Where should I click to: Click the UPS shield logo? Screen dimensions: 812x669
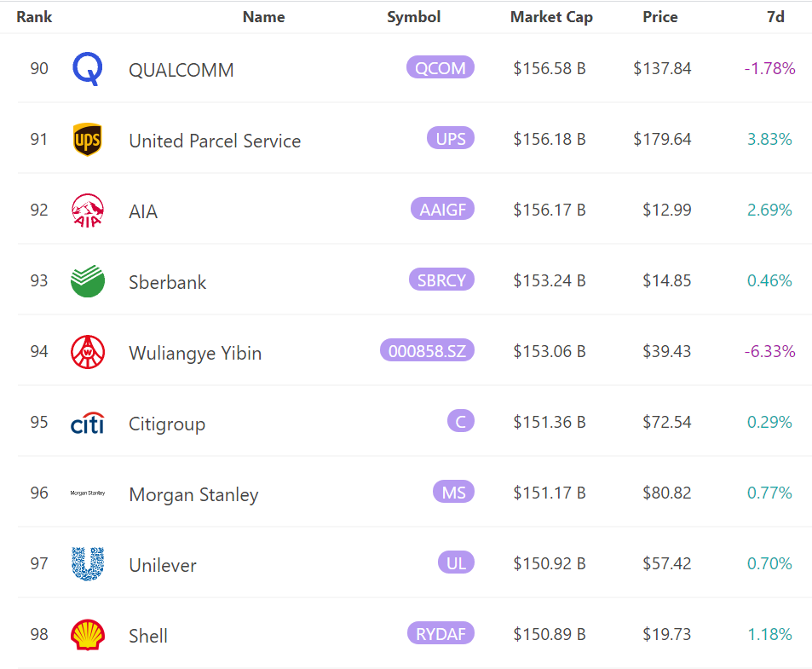click(87, 140)
